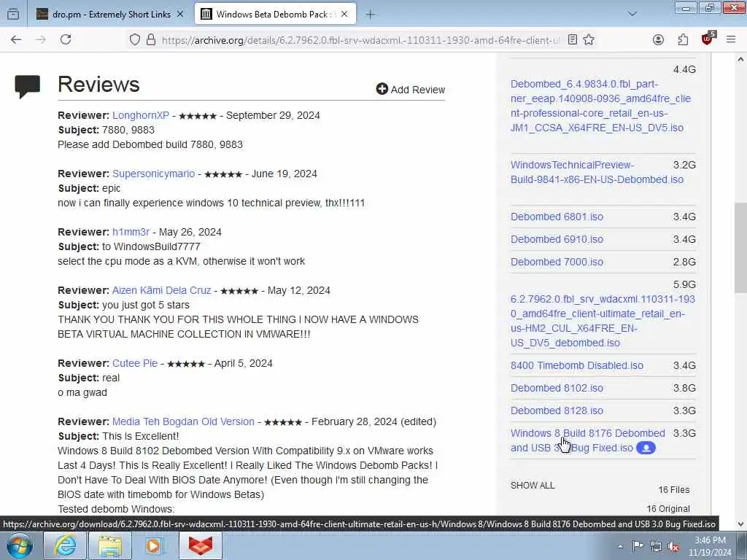Viewport: 747px width, 560px height.
Task: Open taskbar clock showing 3:46 PM
Action: pyautogui.click(x=710, y=546)
